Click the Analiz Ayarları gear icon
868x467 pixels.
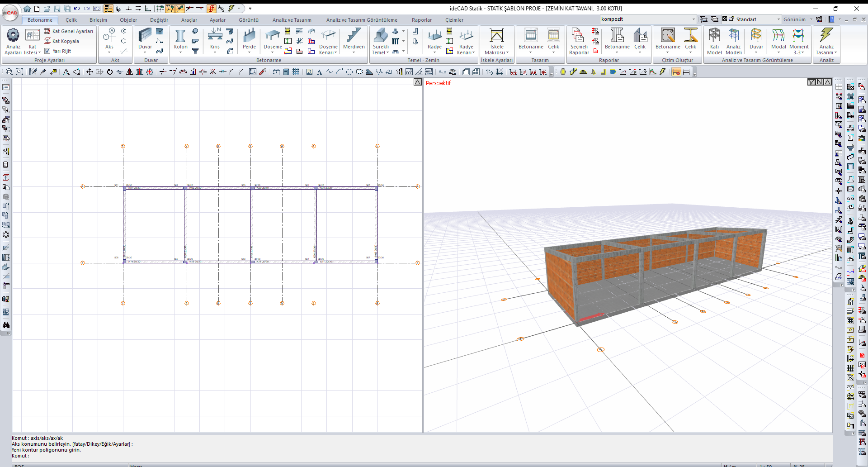tap(13, 35)
